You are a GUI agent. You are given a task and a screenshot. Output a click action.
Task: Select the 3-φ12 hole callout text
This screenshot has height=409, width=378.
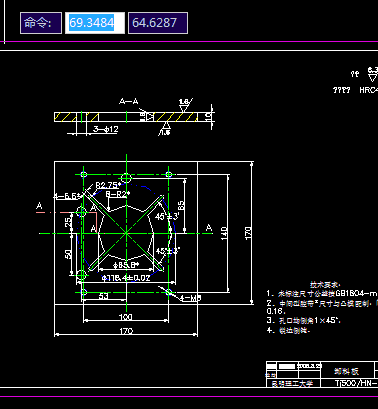(106, 129)
